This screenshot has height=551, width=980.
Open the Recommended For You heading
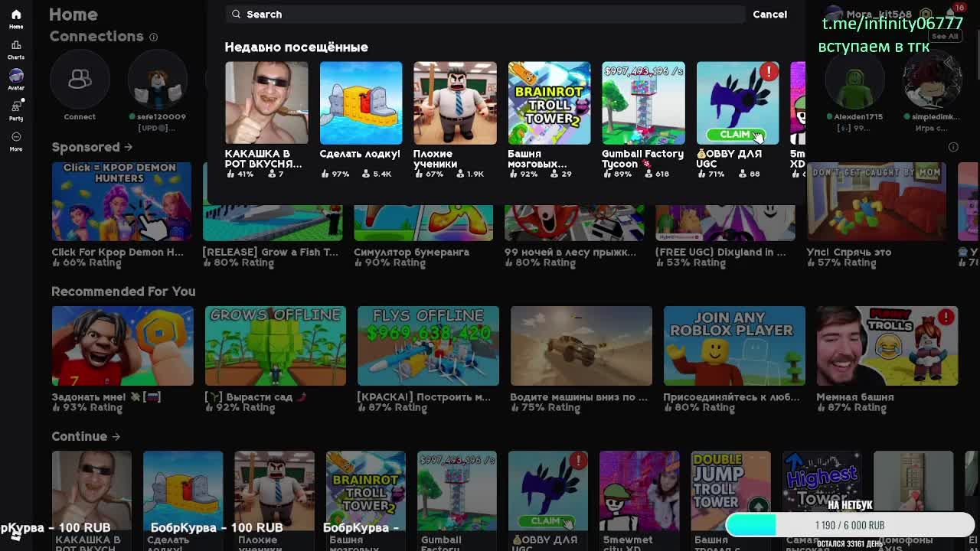point(123,292)
